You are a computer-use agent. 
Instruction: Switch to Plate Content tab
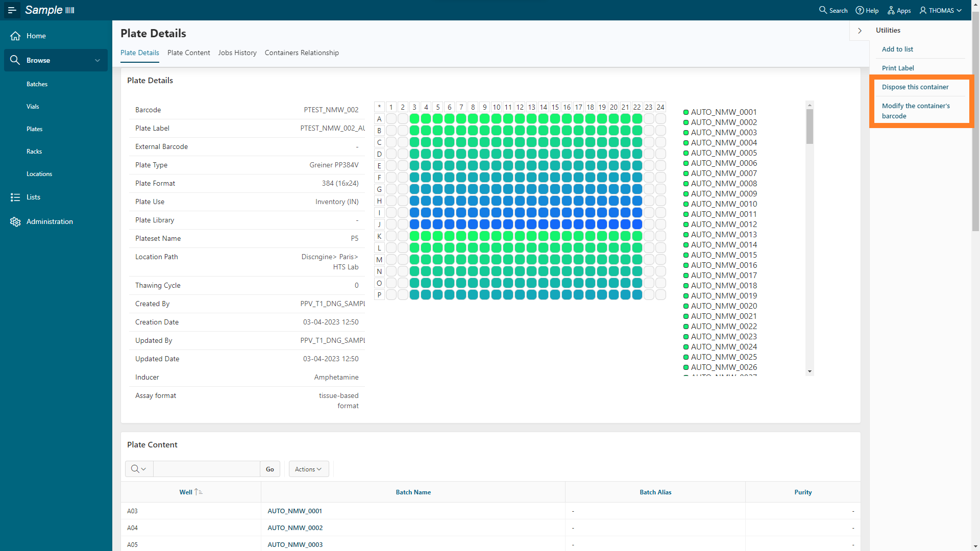coord(188,53)
